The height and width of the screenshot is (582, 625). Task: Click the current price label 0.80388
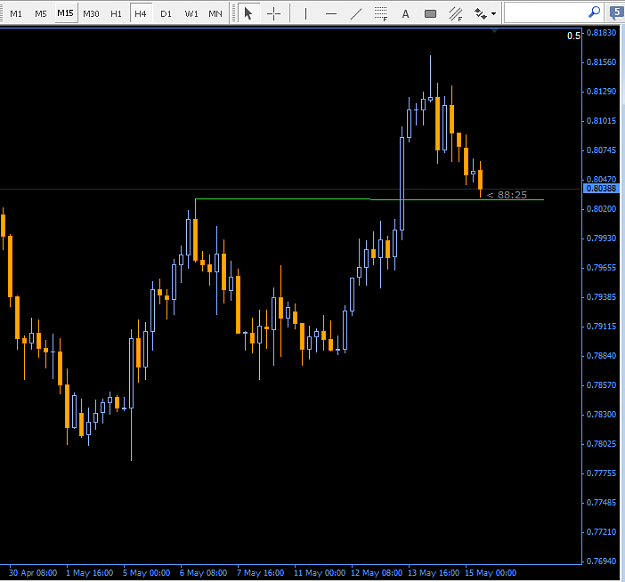[x=601, y=188]
